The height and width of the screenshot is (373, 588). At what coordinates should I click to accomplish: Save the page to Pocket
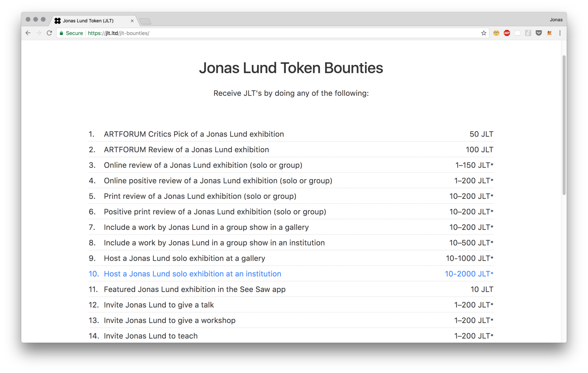pos(539,33)
